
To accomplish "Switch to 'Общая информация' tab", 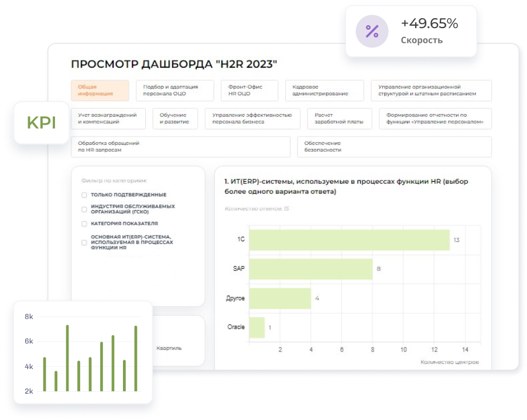I will click(100, 90).
